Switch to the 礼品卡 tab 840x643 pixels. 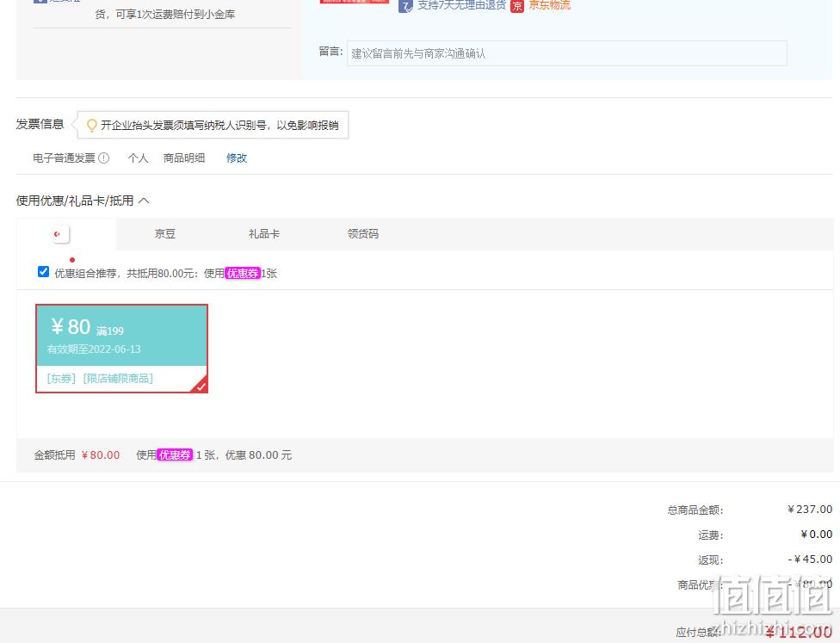[x=264, y=234]
